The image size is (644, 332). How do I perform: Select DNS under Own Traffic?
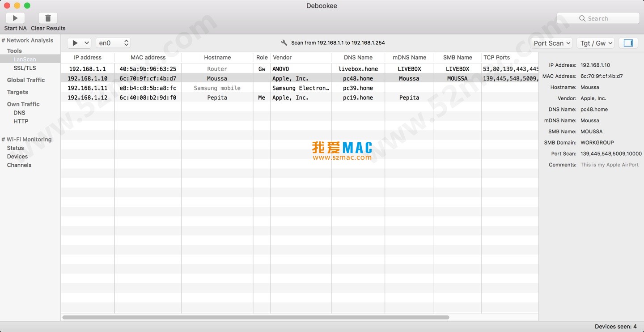[19, 113]
